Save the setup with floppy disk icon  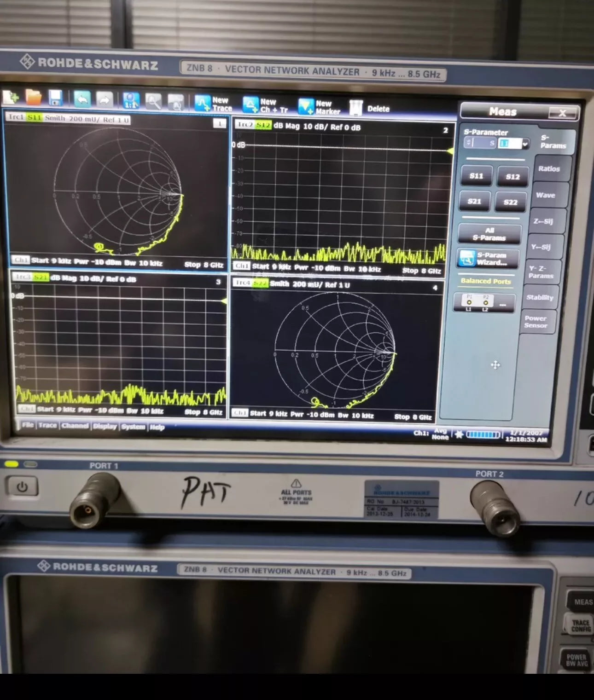(56, 98)
